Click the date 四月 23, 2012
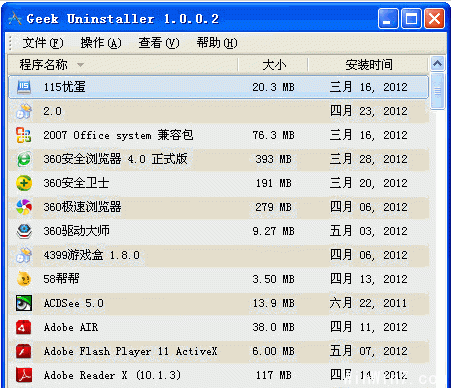Screen dimensions: 451x388 [x=369, y=111]
